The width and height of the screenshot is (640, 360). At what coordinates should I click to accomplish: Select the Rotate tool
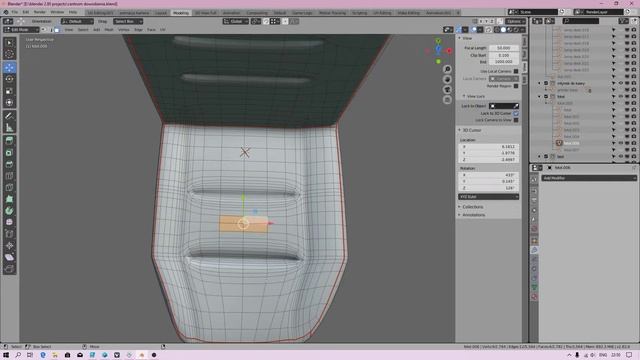pyautogui.click(x=9, y=79)
